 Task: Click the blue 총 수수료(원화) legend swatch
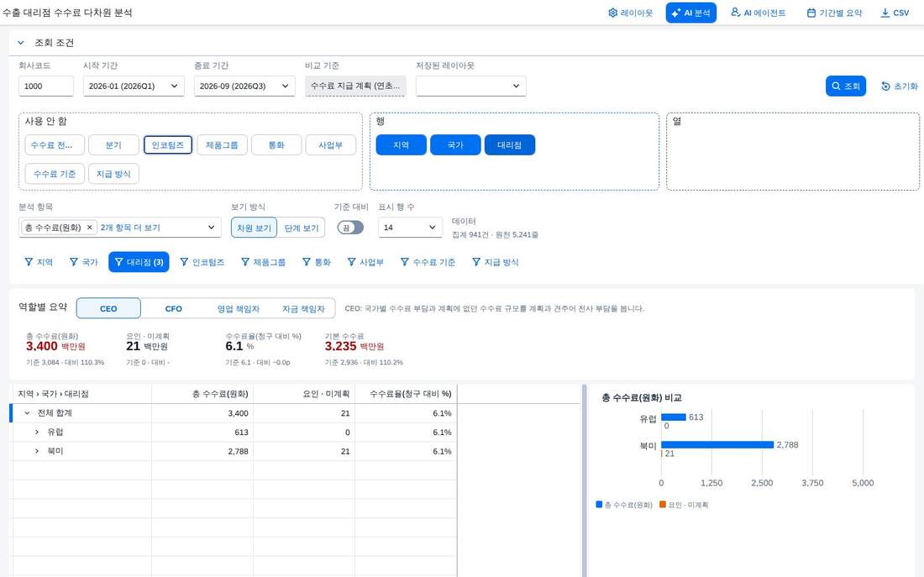(x=599, y=505)
